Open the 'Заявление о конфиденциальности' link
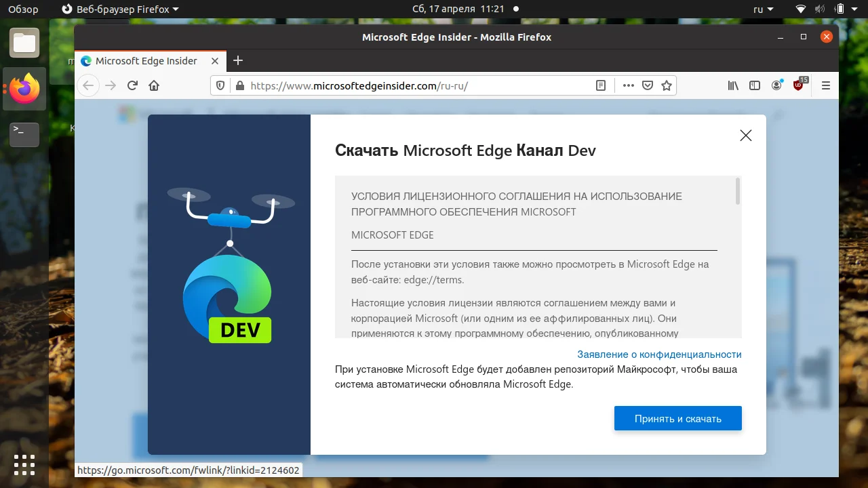Viewport: 868px width, 488px height. pos(659,354)
